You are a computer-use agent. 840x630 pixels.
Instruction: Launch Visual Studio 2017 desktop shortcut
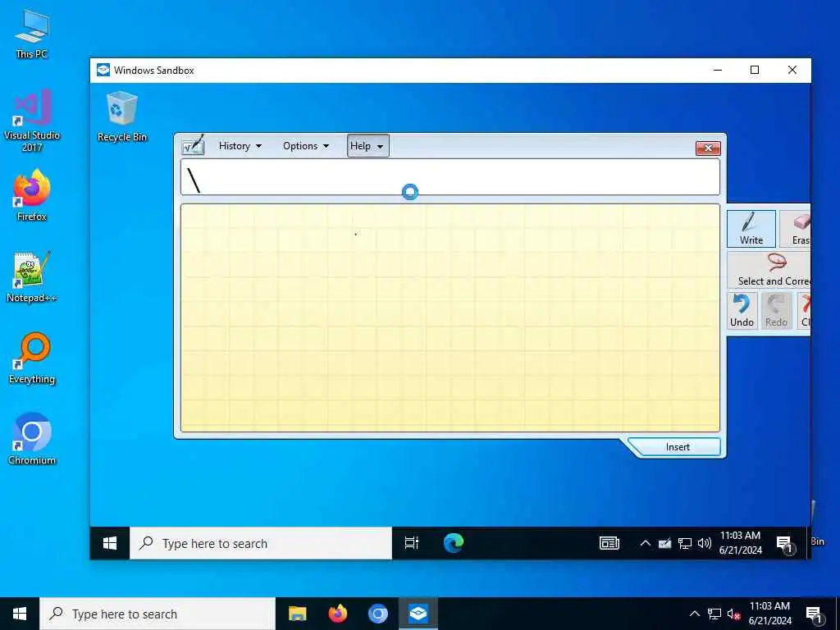(x=32, y=120)
